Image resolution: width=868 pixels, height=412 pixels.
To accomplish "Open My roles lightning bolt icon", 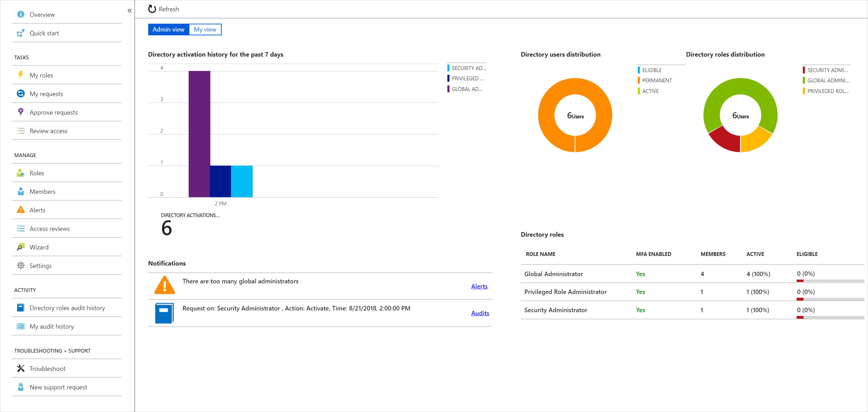I will point(21,75).
